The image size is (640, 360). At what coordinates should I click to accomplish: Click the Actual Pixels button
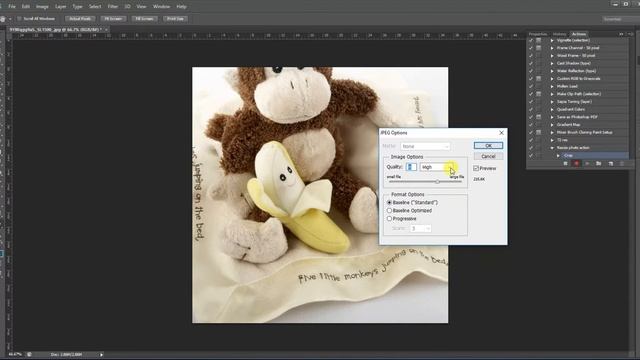pos(80,19)
